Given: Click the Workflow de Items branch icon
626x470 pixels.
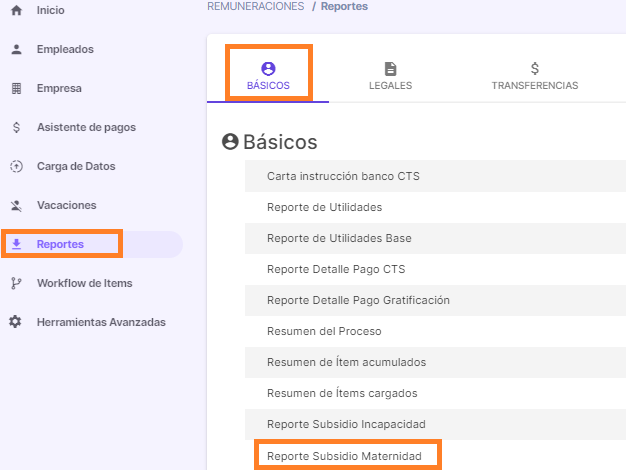Looking at the screenshot, I should point(16,283).
